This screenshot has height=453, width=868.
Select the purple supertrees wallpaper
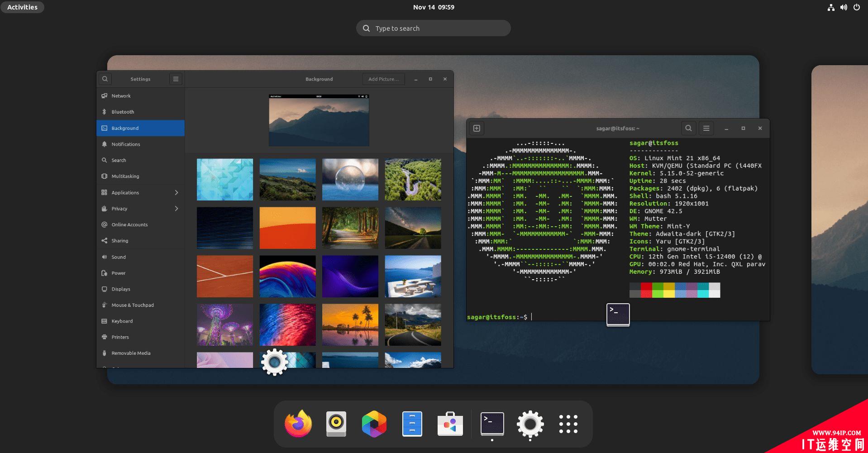coord(225,325)
